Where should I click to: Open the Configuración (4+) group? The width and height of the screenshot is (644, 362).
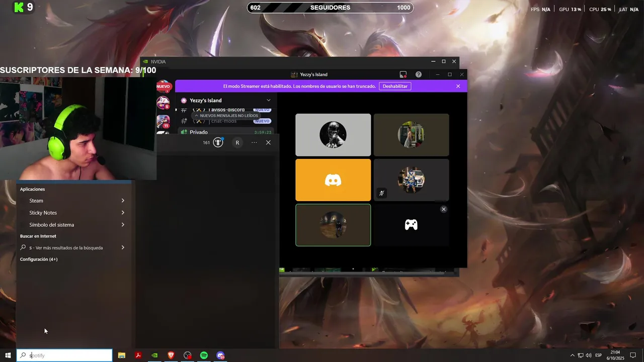[x=39, y=259]
